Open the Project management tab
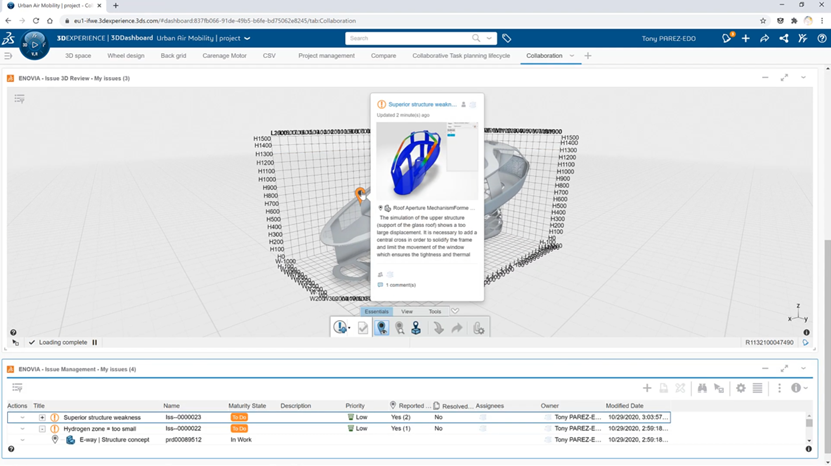 326,56
